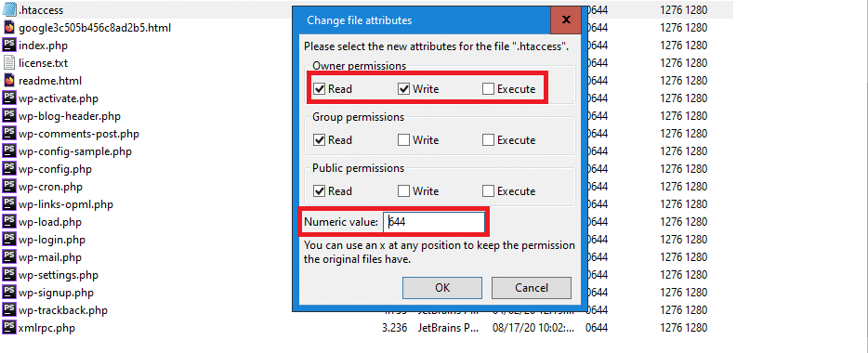Click the wp-login.php file icon
The height and width of the screenshot is (353, 868).
click(x=9, y=240)
